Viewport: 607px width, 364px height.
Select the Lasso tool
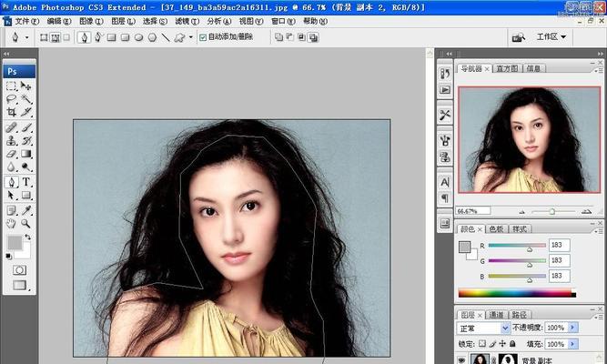pos(11,99)
